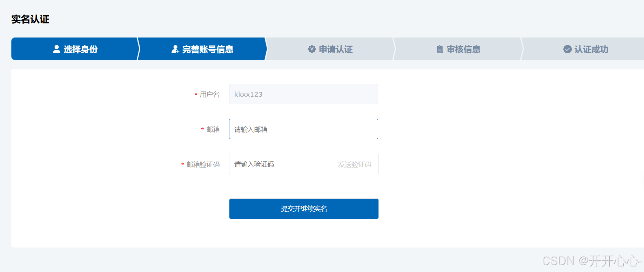Click the checkmark icon beside 认证成功
The width and height of the screenshot is (644, 272).
coord(567,49)
